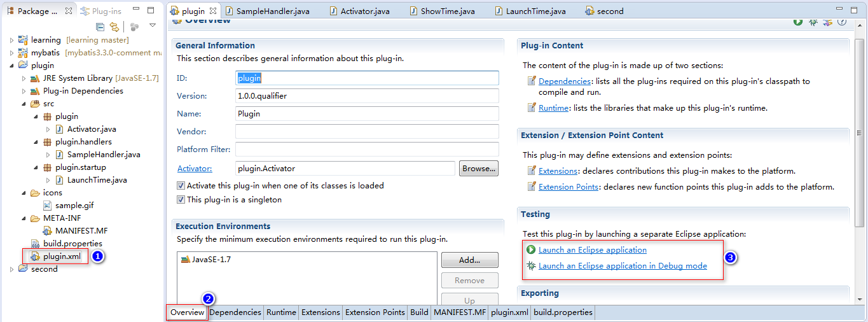The width and height of the screenshot is (868, 322).
Task: Click the sample.gif file icon
Action: (x=48, y=206)
